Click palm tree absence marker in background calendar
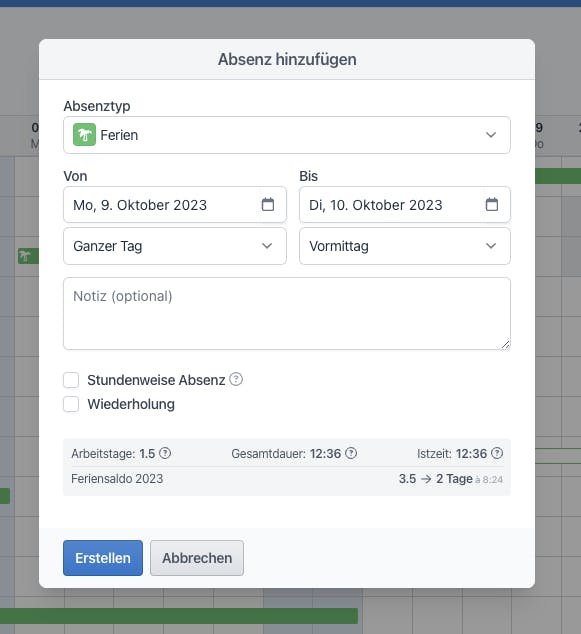Viewport: 581px width, 634px height. coord(25,256)
